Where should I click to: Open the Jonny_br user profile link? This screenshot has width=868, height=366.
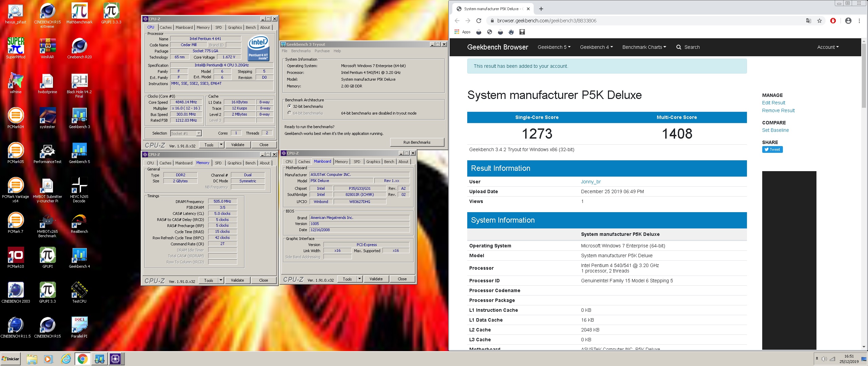591,182
